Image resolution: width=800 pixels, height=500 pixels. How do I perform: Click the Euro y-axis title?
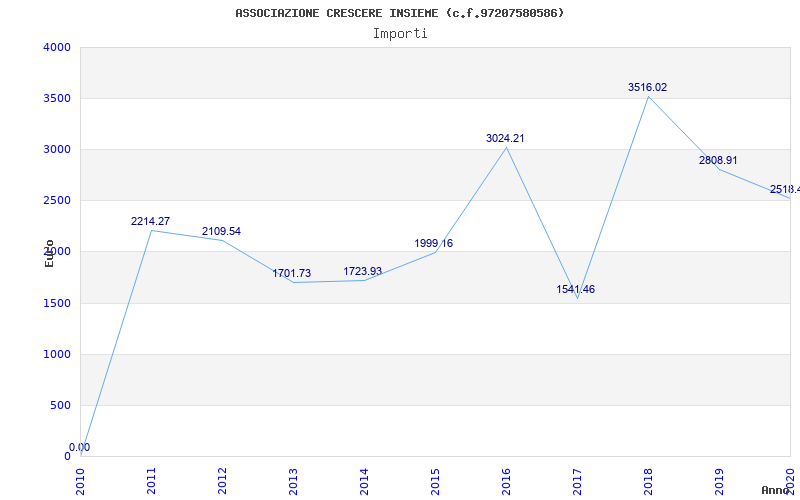click(49, 253)
